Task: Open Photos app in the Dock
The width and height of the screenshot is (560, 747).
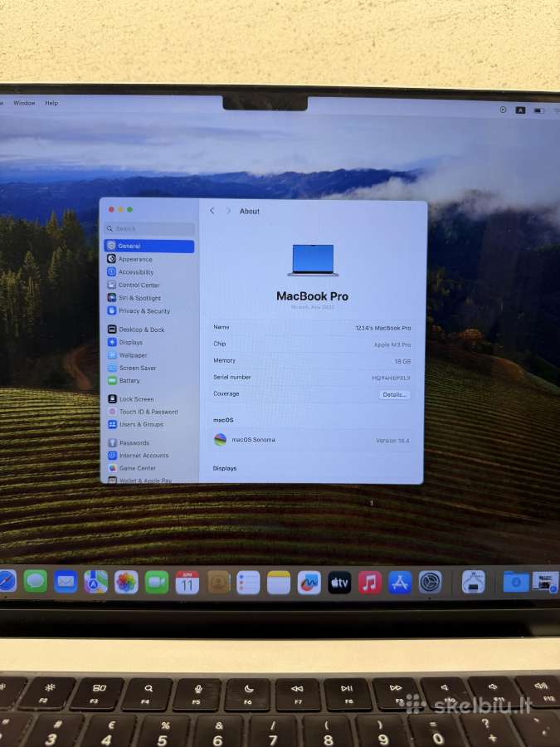Action: click(x=126, y=582)
